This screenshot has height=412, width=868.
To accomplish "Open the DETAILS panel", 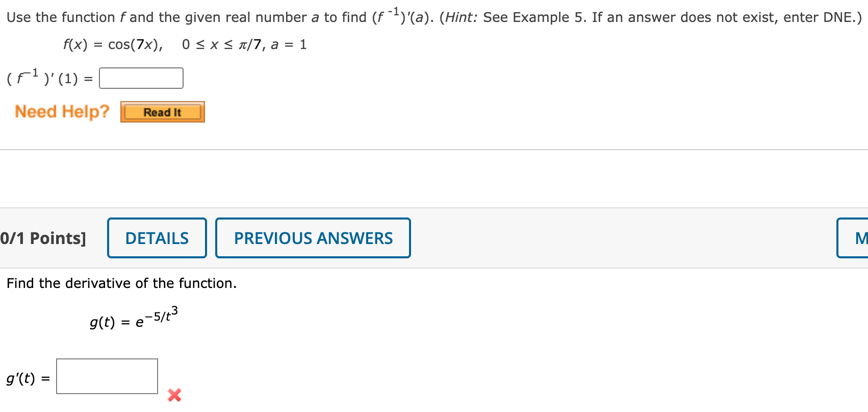I will (x=157, y=238).
